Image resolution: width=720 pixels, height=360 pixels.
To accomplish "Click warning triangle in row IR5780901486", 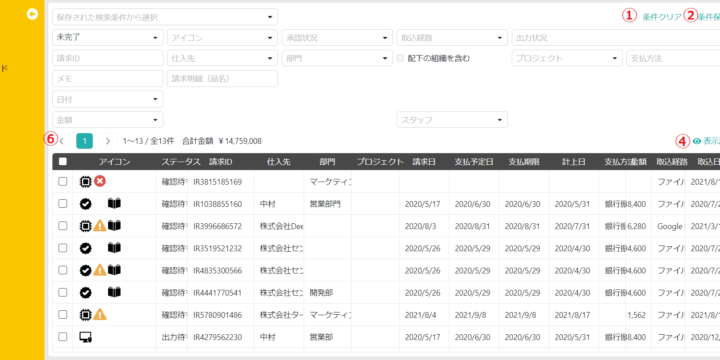I will tap(100, 315).
